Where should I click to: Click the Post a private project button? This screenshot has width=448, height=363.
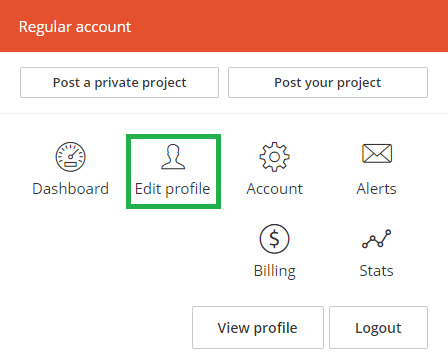(x=119, y=83)
